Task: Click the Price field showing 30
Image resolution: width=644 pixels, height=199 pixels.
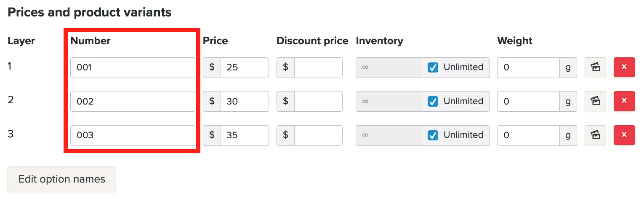Action: tap(244, 101)
